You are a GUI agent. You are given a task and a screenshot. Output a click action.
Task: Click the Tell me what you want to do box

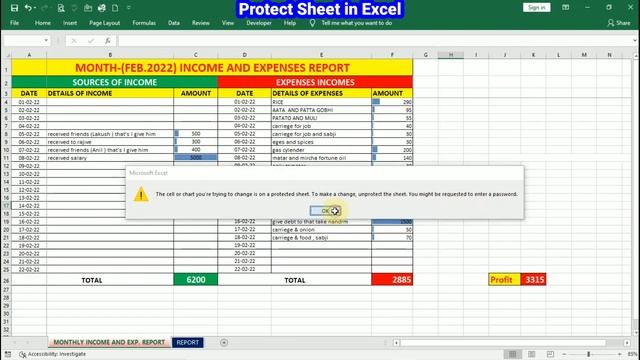click(356, 23)
